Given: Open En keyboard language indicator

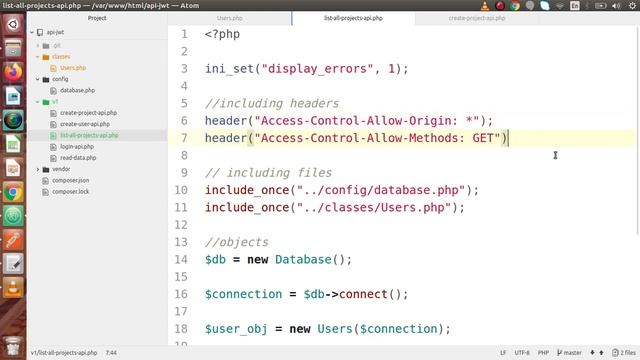Looking at the screenshot, I should 575,5.
